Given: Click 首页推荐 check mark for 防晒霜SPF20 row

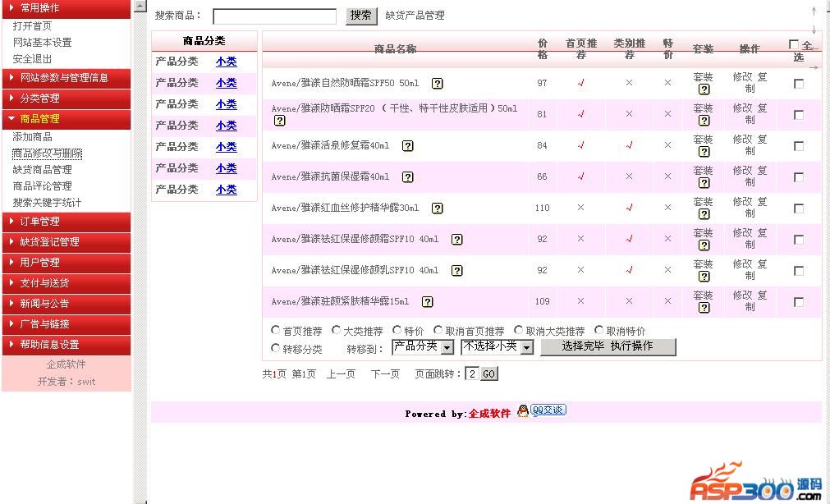Looking at the screenshot, I should [580, 114].
